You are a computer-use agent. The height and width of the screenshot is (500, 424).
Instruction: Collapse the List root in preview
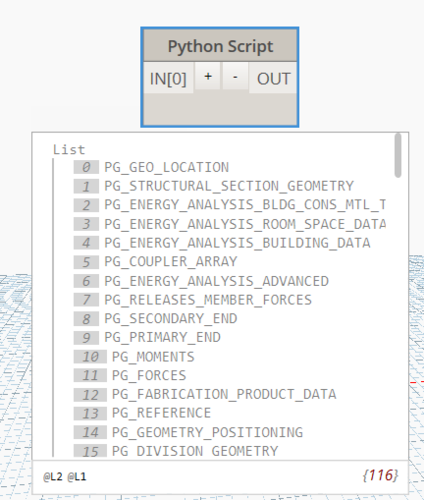click(69, 150)
